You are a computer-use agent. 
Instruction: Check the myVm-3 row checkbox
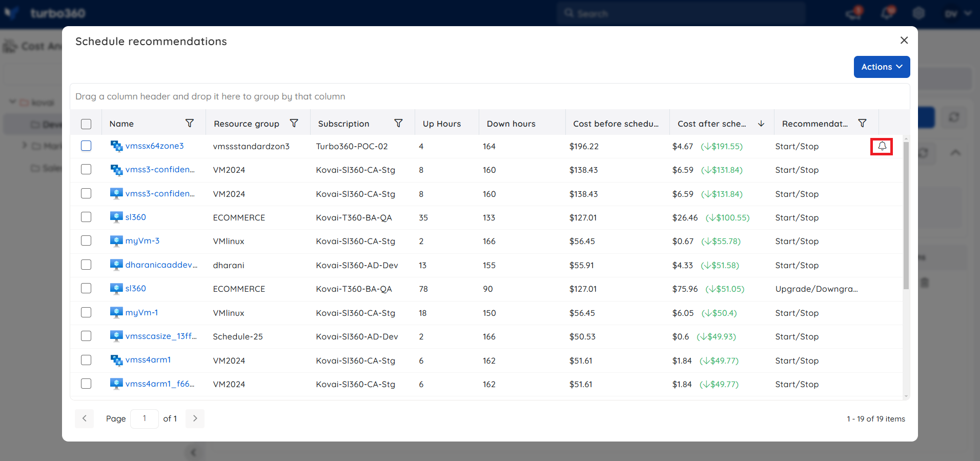tap(86, 240)
